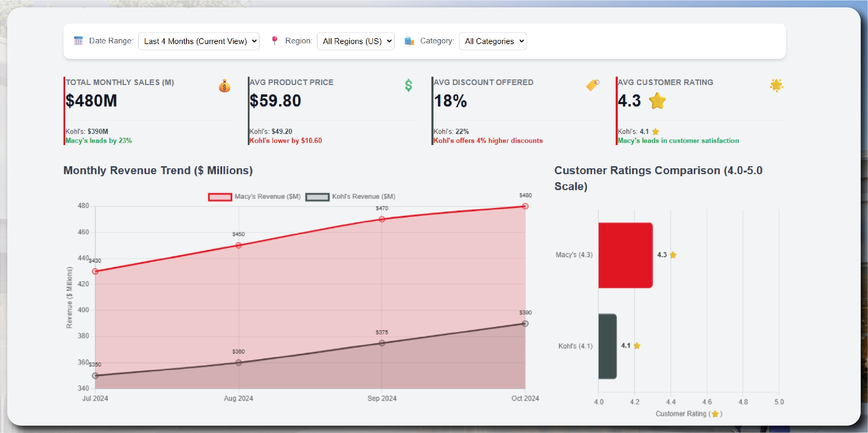
Task: Click the red pushpin Region icon
Action: [x=275, y=41]
